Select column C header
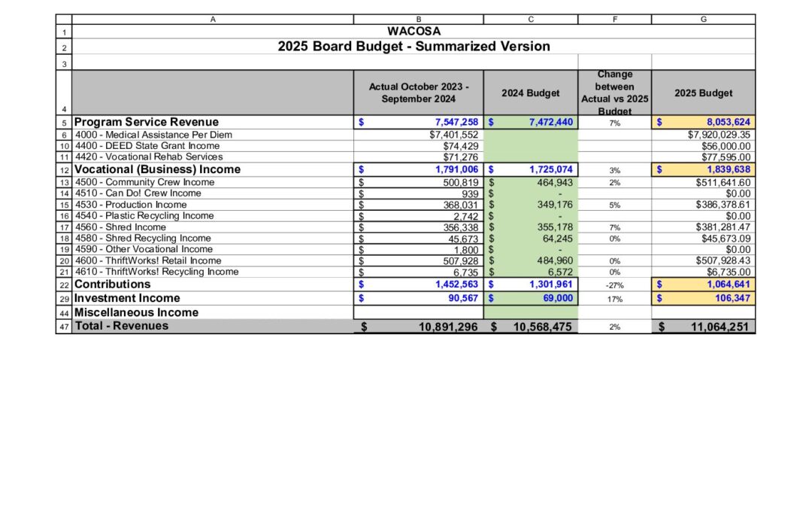This screenshot has width=812, height=508. point(531,19)
